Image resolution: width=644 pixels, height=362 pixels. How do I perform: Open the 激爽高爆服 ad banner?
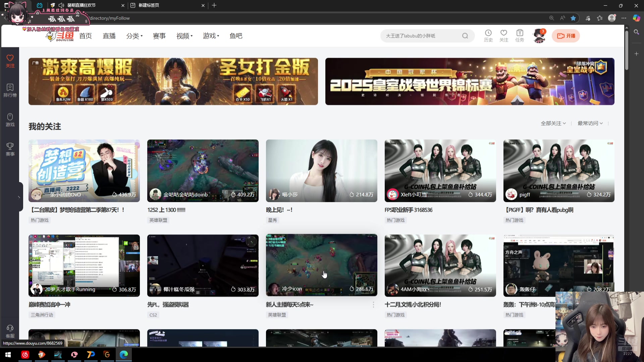173,81
